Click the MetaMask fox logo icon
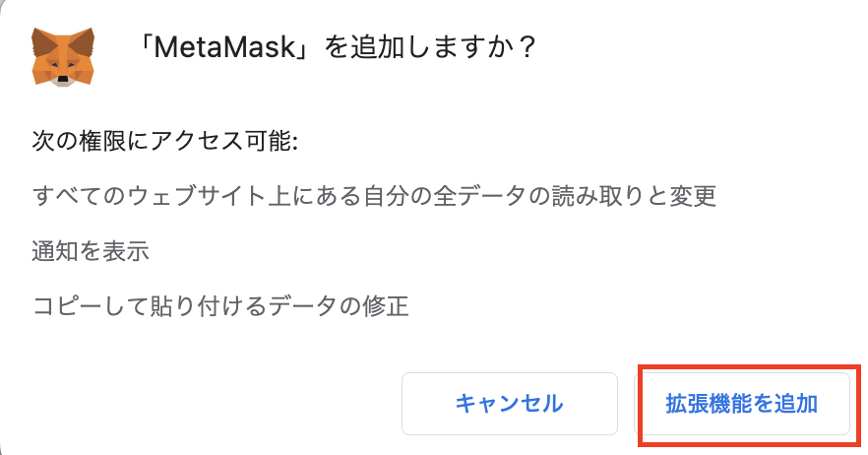Image resolution: width=868 pixels, height=455 pixels. pos(63,57)
